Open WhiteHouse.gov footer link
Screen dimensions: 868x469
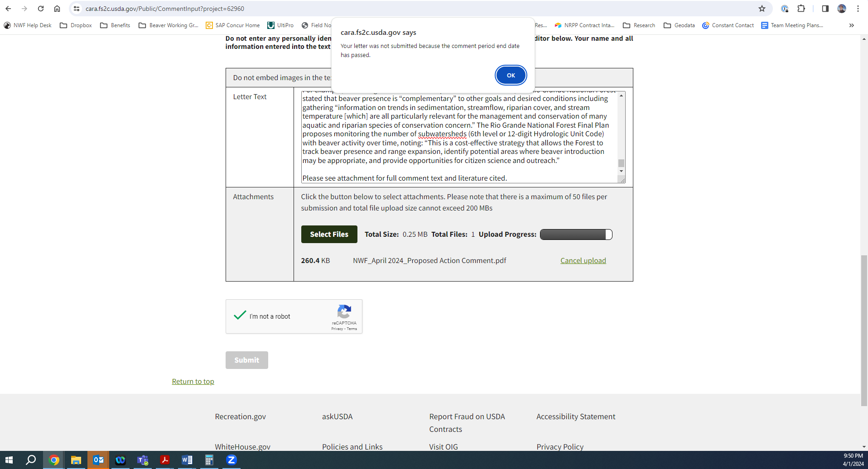tap(242, 446)
